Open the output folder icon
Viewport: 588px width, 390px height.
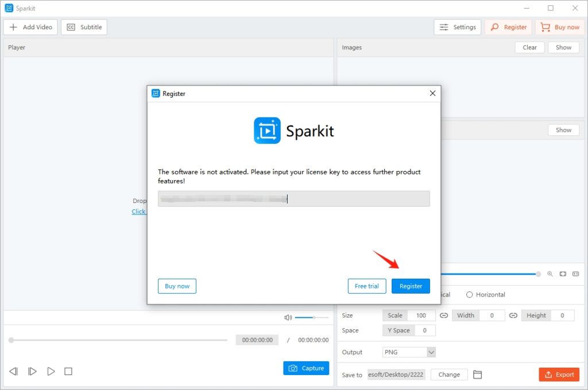(477, 375)
